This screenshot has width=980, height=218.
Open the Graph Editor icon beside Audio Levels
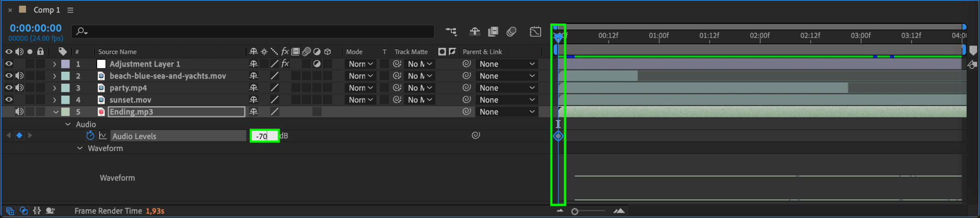[103, 136]
